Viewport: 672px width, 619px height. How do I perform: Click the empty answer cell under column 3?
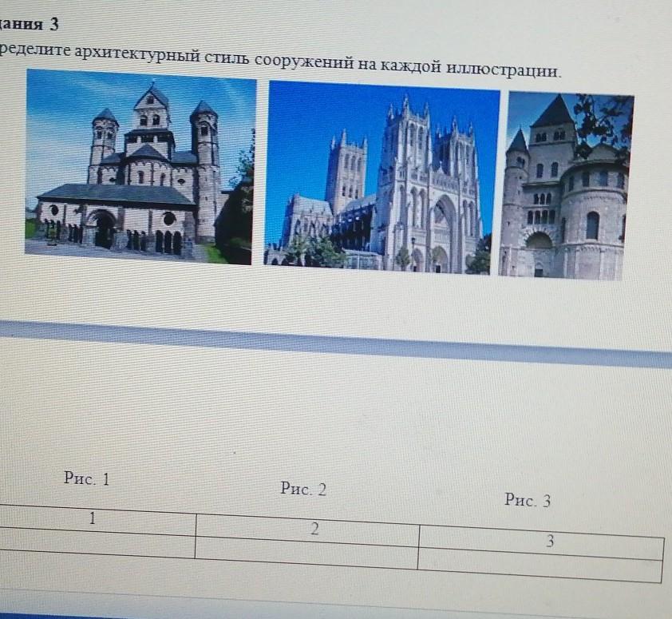[x=540, y=565]
